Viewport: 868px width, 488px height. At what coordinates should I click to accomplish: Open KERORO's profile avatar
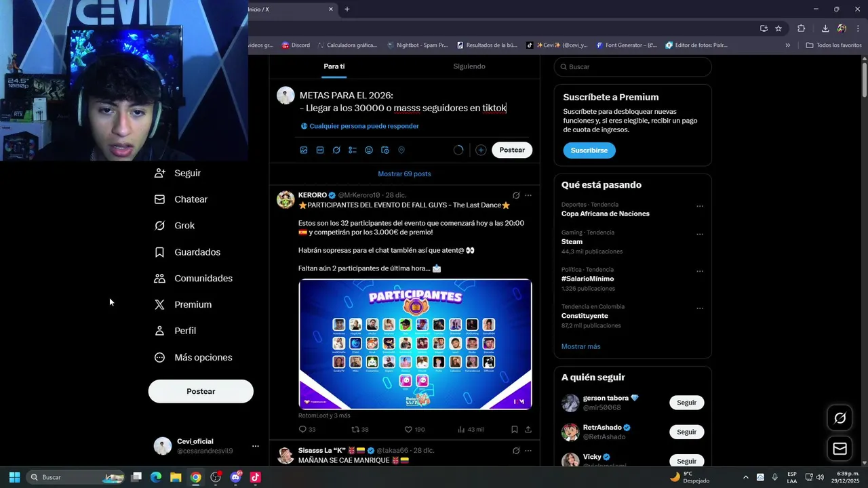click(285, 199)
